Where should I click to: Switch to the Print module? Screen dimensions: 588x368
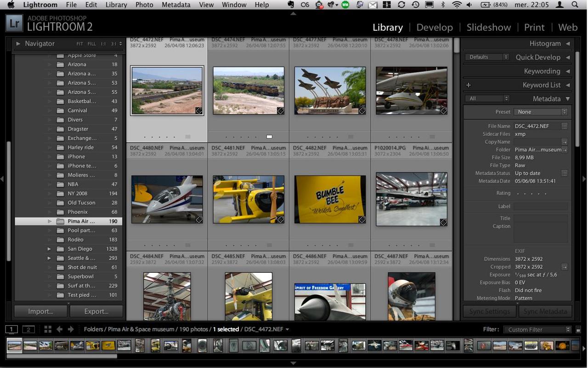[x=534, y=27]
